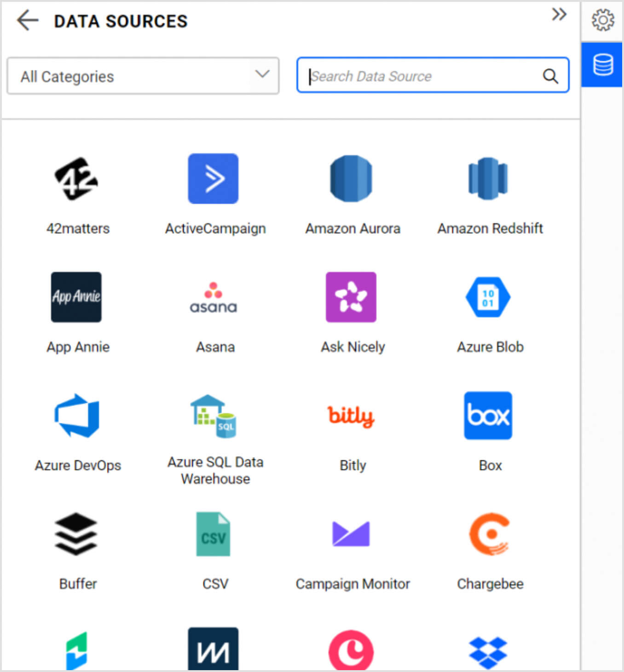624x672 pixels.
Task: Select the 42matters connector icon
Action: tap(76, 179)
